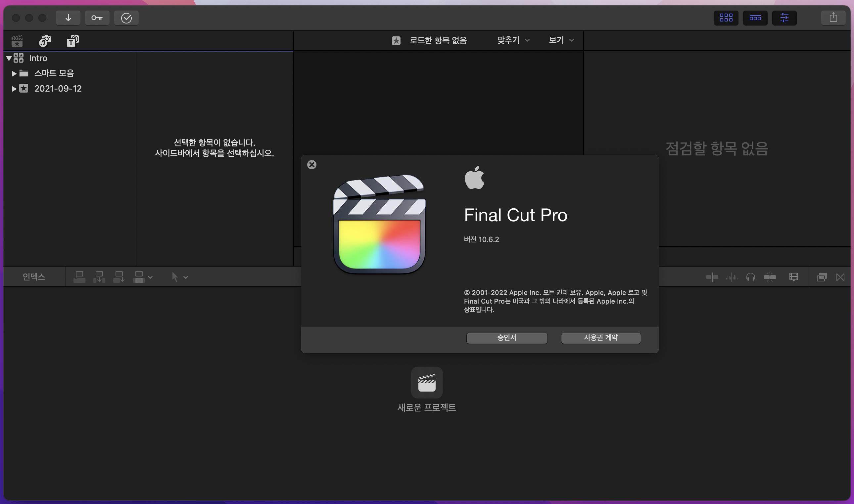Click the Share export icon
This screenshot has width=854, height=504.
coord(833,18)
